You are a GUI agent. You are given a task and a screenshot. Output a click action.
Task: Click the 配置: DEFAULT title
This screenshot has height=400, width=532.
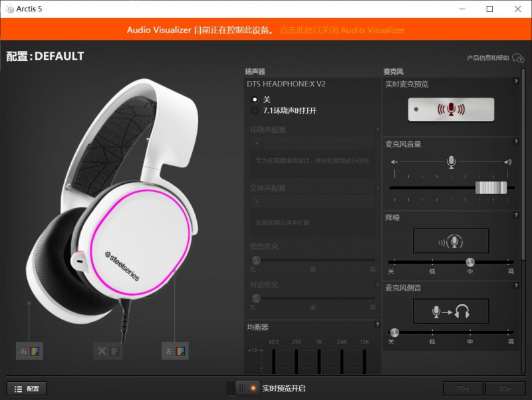pos(45,56)
